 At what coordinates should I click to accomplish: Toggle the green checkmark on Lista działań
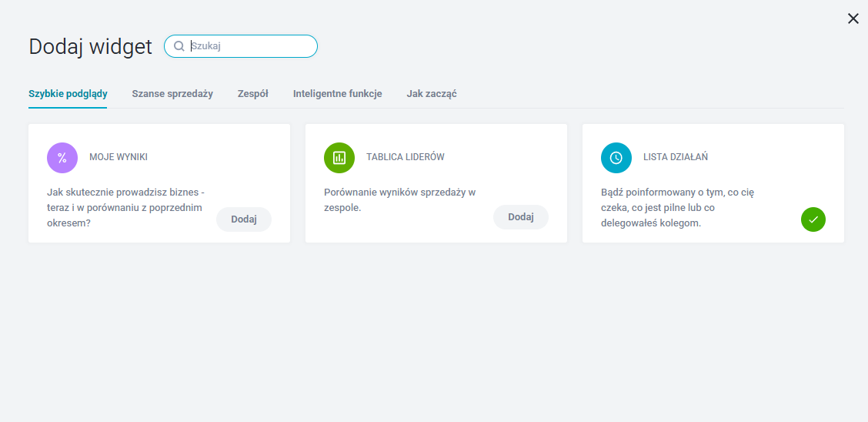coord(813,219)
